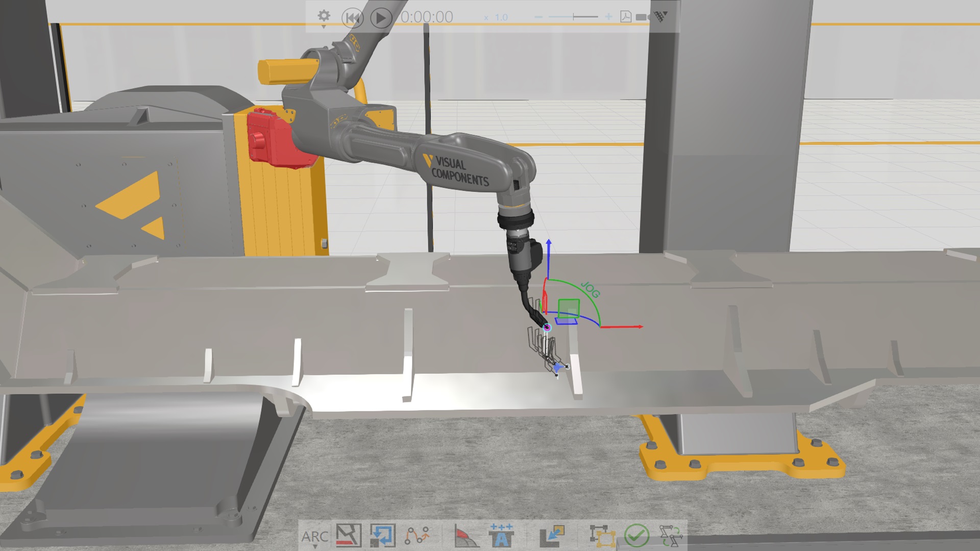Screen dimensions: 980x551
Task: Click the simulation speed slider
Action: coord(573,17)
